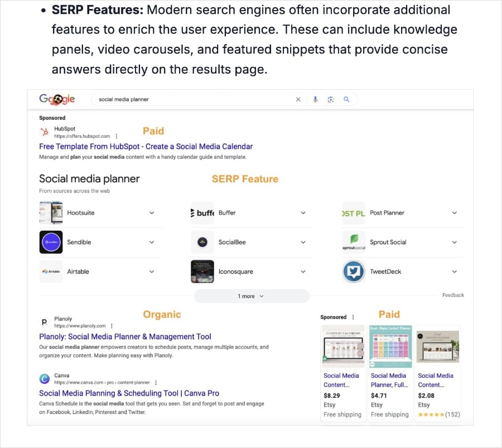The height and width of the screenshot is (448, 502).
Task: Click the Planoly favicon
Action: (46, 322)
